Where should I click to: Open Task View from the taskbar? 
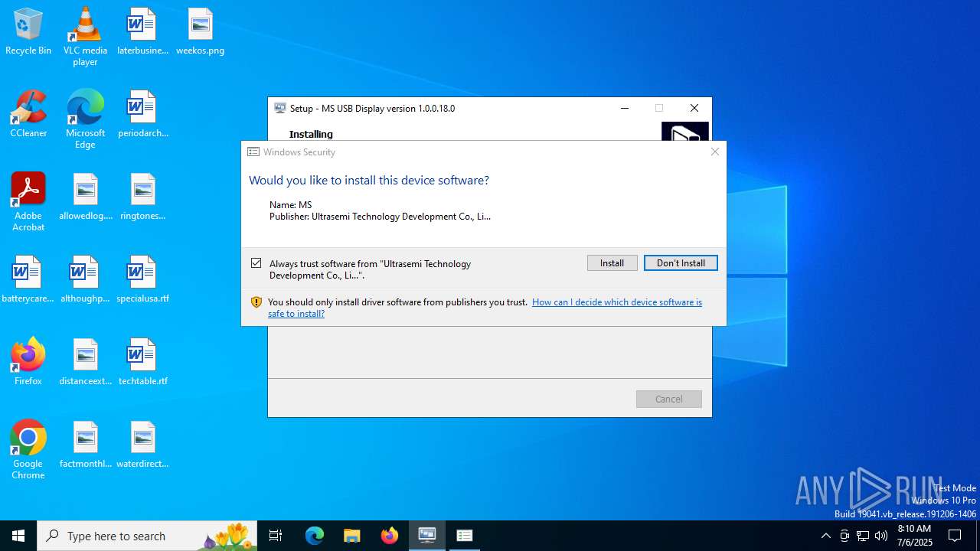pos(276,536)
